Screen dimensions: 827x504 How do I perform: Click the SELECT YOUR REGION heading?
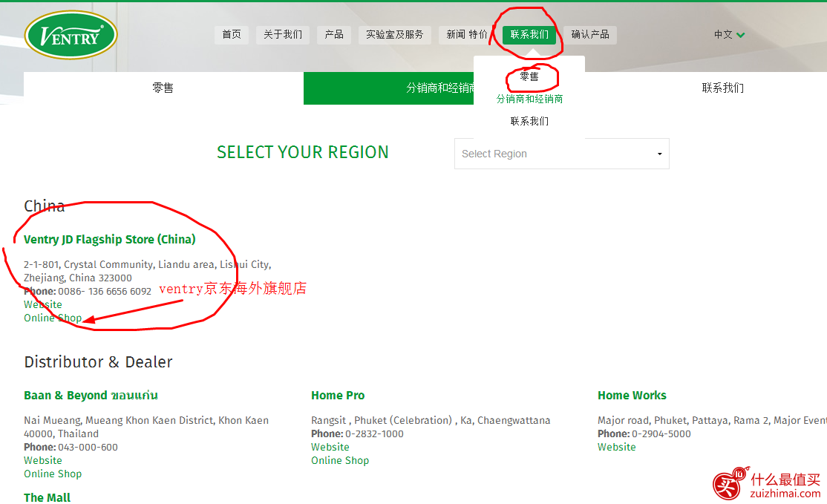click(x=303, y=152)
